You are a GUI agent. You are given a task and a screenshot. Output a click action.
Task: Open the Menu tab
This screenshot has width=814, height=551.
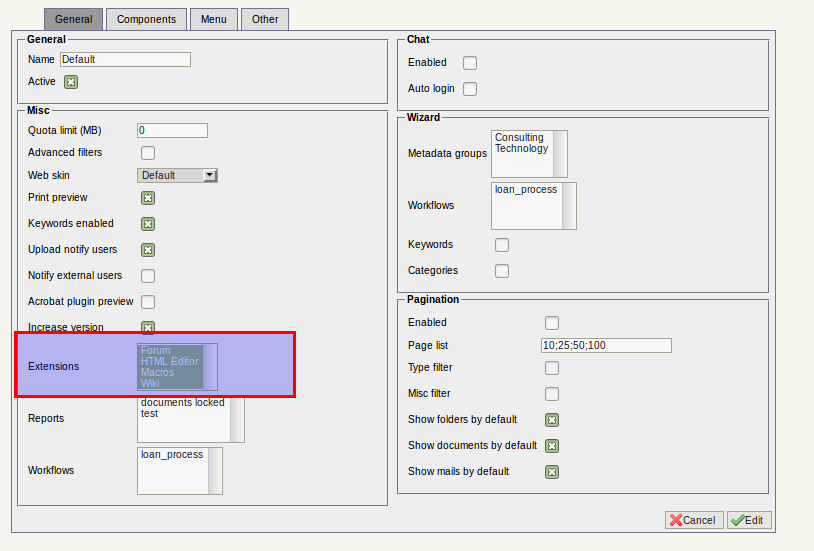(x=213, y=19)
